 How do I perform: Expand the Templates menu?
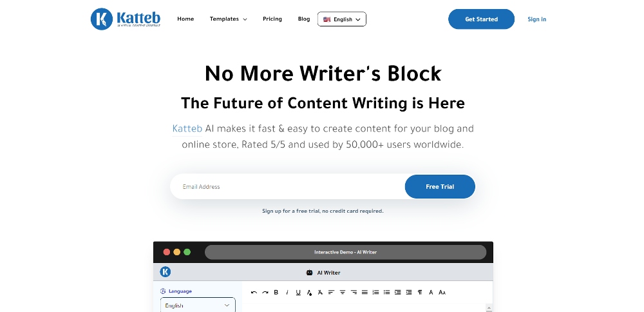point(229,19)
